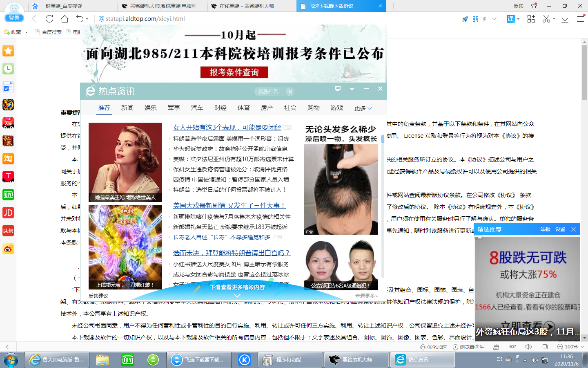The height and width of the screenshot is (368, 588).
Task: Click 下滑查看更多精彩内容 banner
Action: coord(237,287)
